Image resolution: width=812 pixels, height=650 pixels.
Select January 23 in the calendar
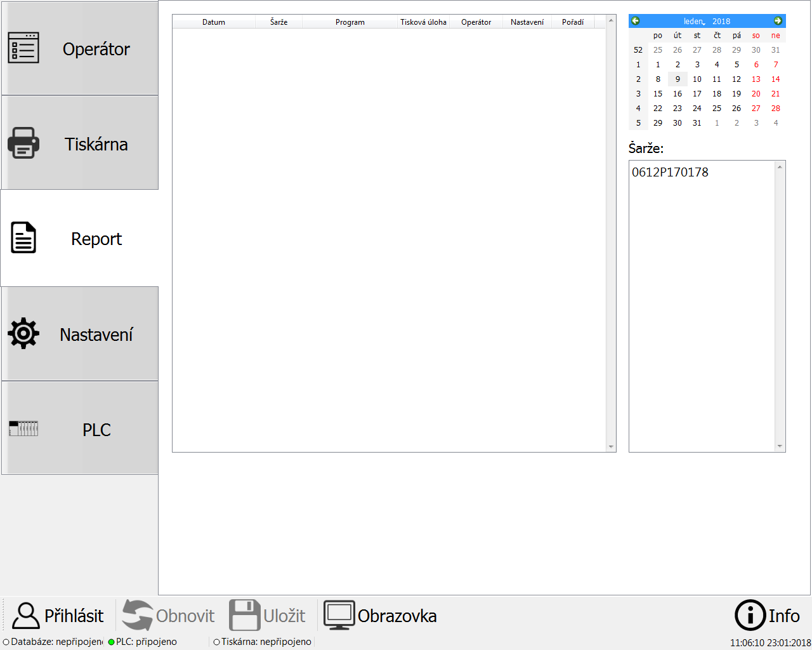pos(678,109)
